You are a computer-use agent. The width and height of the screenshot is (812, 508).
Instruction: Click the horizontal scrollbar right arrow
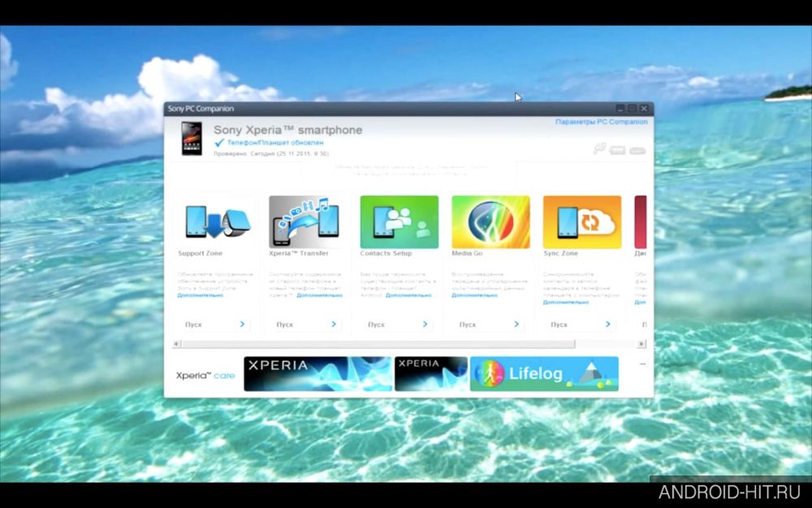click(x=642, y=344)
